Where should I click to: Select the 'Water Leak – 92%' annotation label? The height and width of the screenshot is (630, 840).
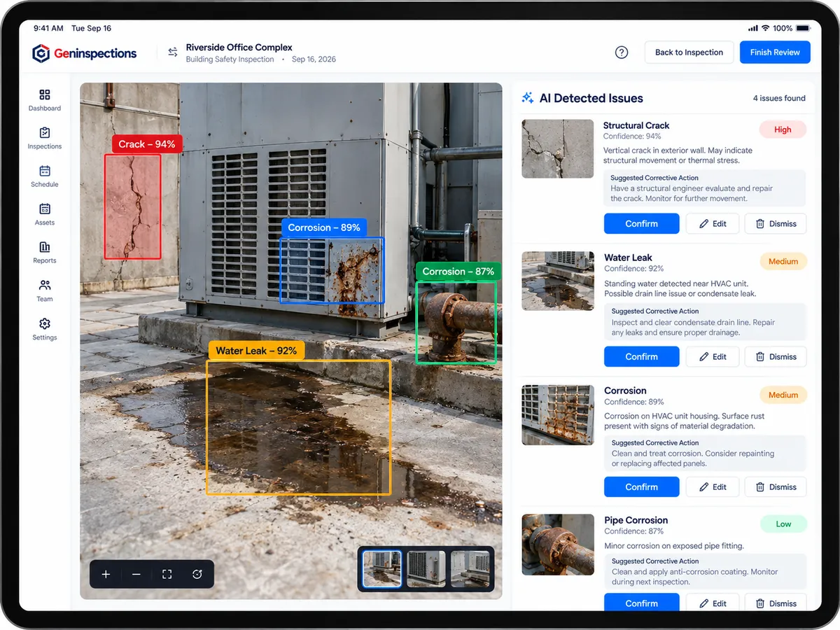click(256, 351)
